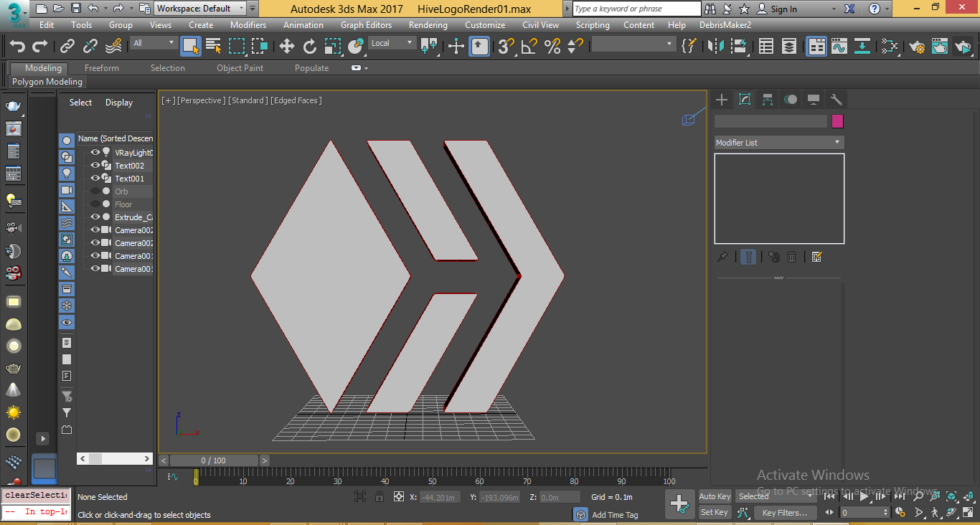
Task: Open the Local reference coordinate dropdown
Action: click(x=392, y=43)
